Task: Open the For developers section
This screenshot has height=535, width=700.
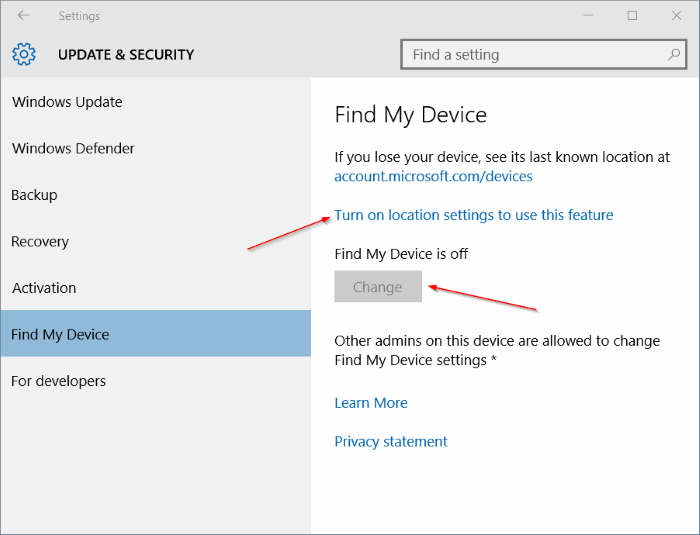Action: pos(58,381)
